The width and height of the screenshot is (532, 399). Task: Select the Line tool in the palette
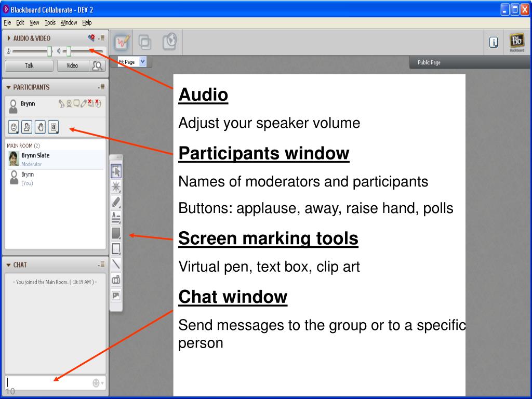point(116,264)
